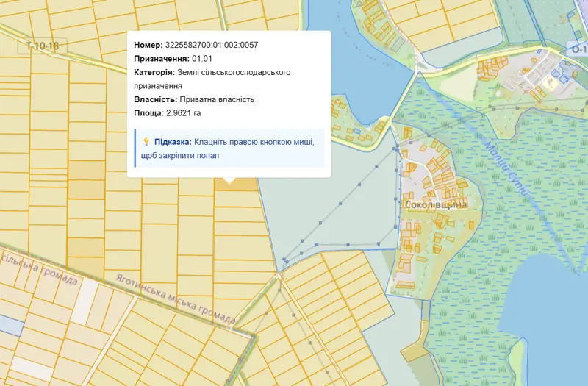Click cadastral number 3225582700:01:002:0057

pyautogui.click(x=212, y=45)
